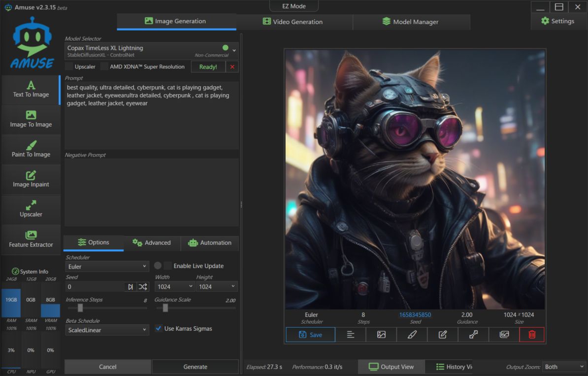Toggle Enable Live Update checkbox
588x376 pixels.
(168, 266)
